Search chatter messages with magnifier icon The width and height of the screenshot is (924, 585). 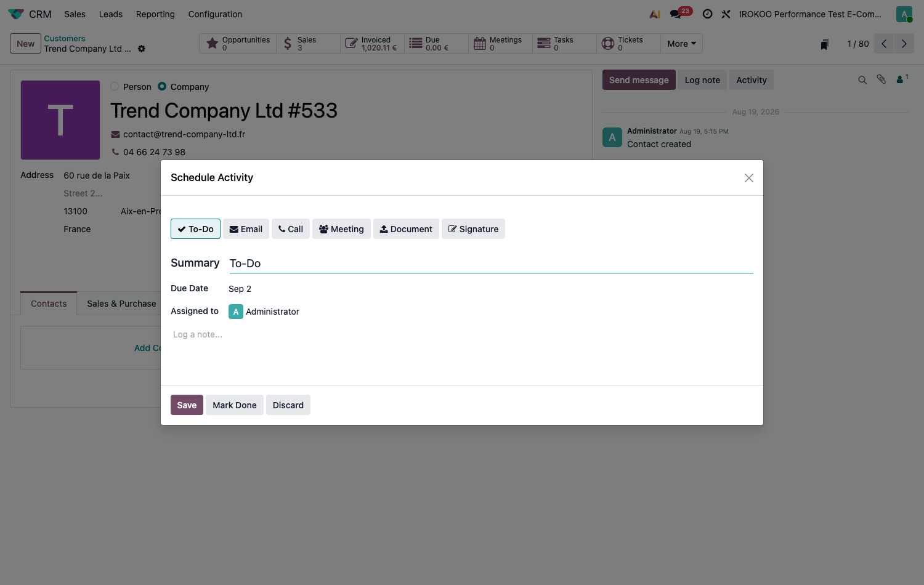(x=862, y=80)
